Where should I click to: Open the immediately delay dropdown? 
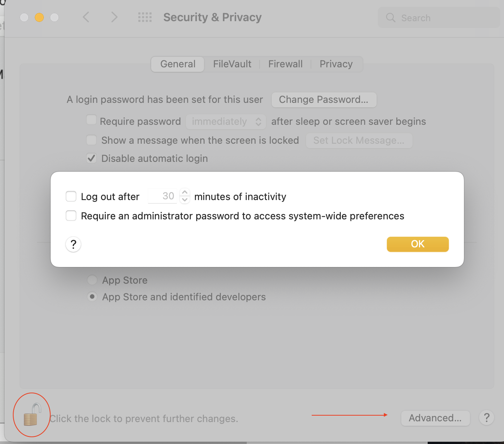(226, 121)
